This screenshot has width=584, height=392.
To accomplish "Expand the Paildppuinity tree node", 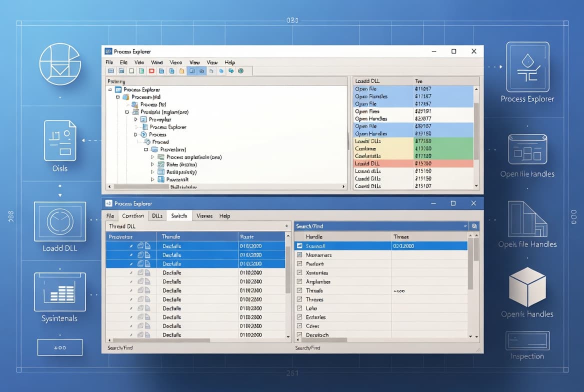I will click(x=152, y=172).
